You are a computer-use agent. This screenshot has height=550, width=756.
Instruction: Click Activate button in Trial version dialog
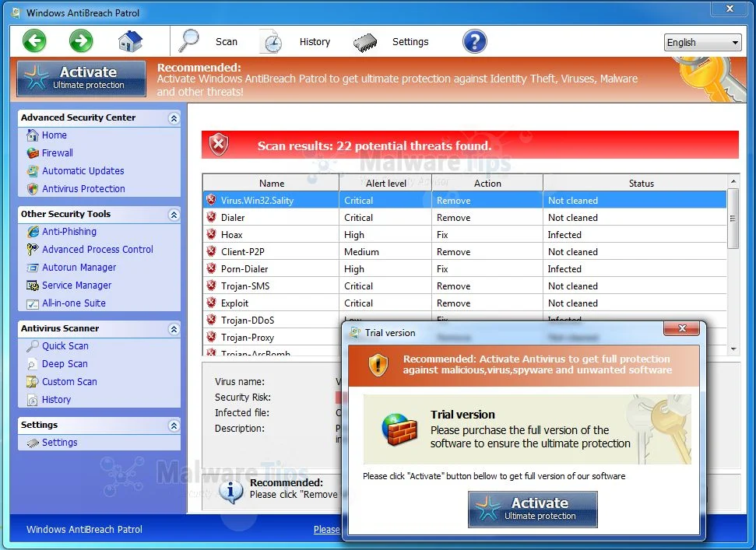click(x=533, y=509)
